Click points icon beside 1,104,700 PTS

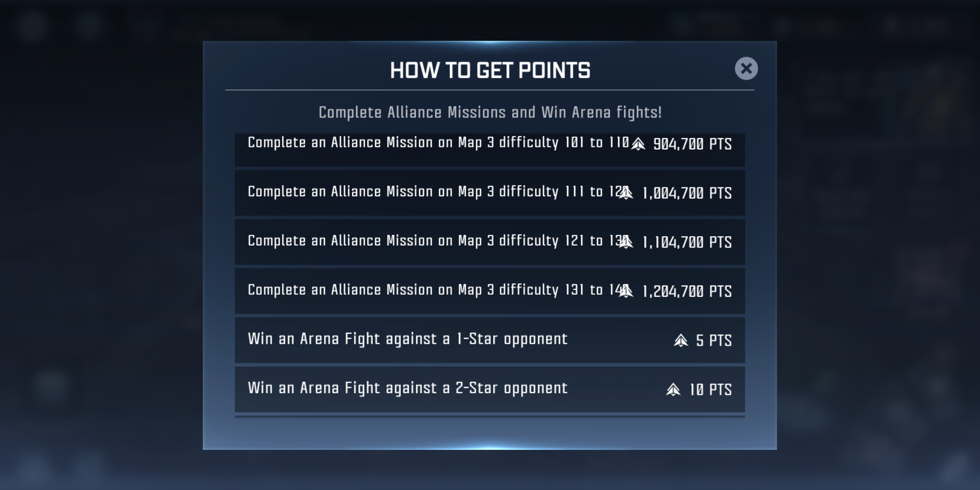coord(626,242)
